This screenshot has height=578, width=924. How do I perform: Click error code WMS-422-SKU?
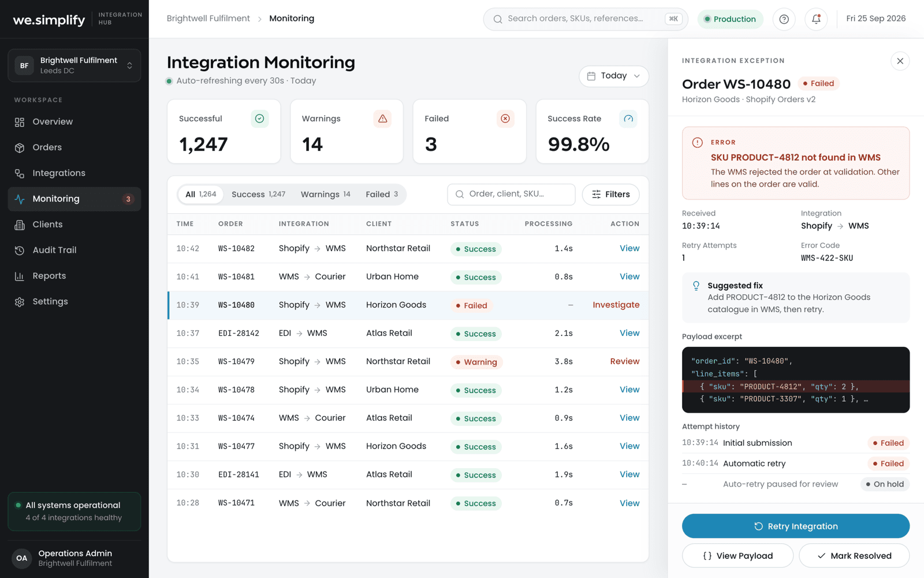(x=827, y=258)
